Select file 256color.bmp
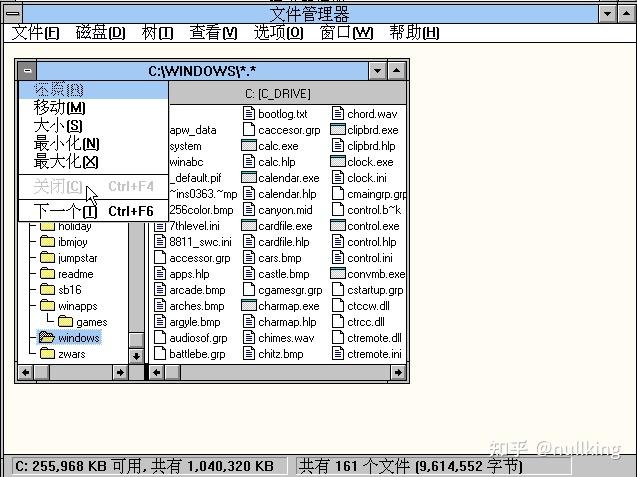This screenshot has width=637, height=477. tap(202, 210)
